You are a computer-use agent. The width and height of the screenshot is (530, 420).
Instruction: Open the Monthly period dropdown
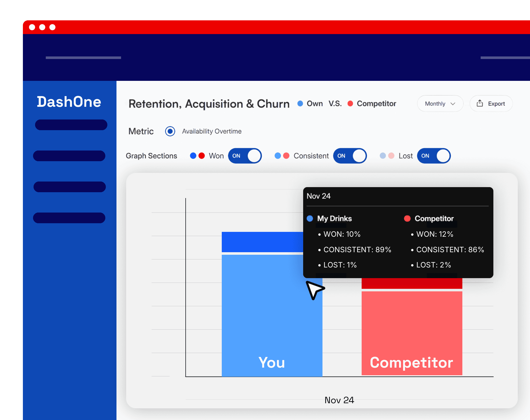pos(440,103)
